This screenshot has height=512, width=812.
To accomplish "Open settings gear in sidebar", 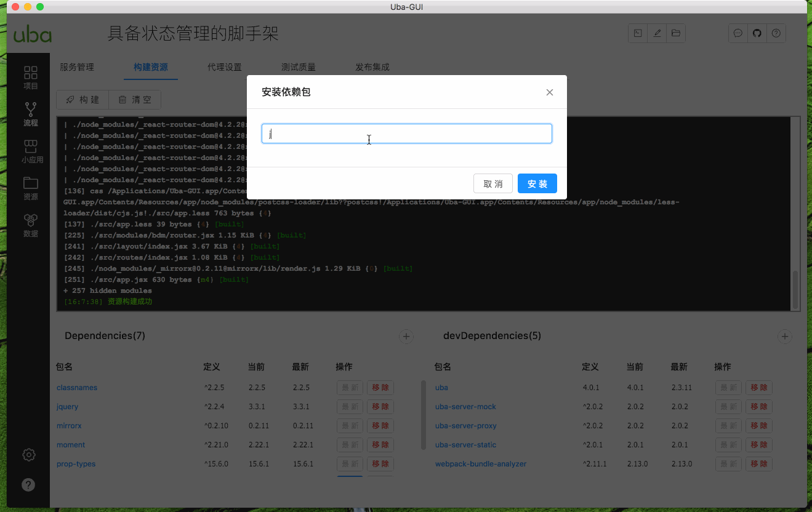I will tap(29, 455).
